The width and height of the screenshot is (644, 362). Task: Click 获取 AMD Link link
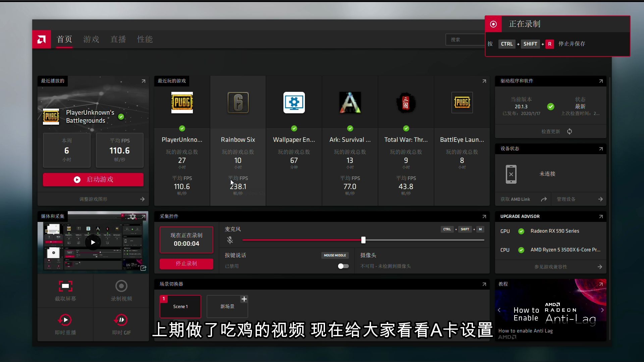coord(516,199)
